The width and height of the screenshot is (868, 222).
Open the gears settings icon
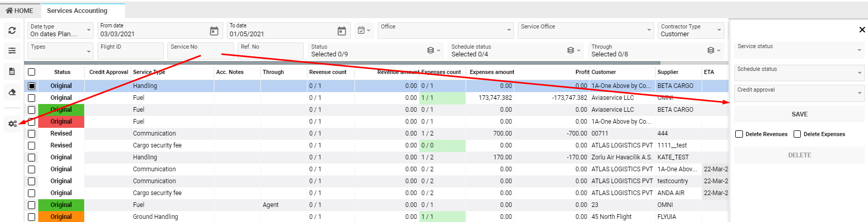[12, 124]
